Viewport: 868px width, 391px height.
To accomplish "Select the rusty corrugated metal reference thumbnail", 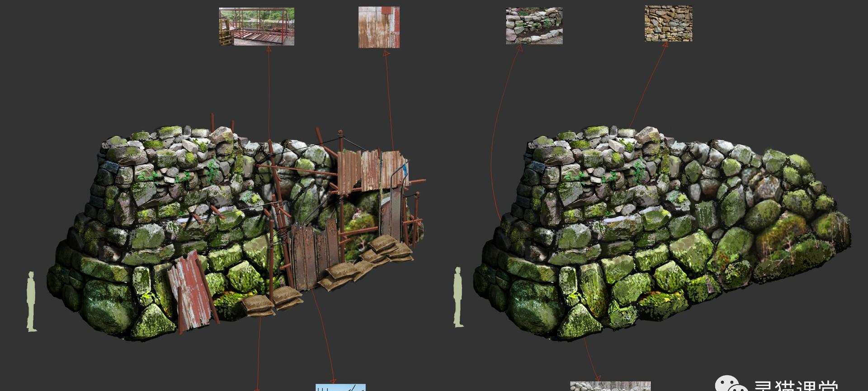I will [379, 27].
